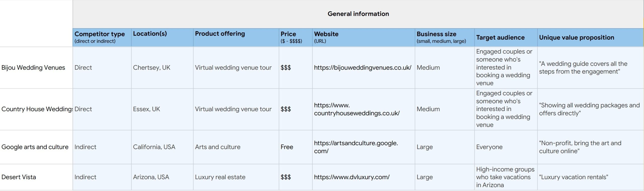Click the Location(s) column header
Viewport: 644px width, 191px height.
point(150,34)
